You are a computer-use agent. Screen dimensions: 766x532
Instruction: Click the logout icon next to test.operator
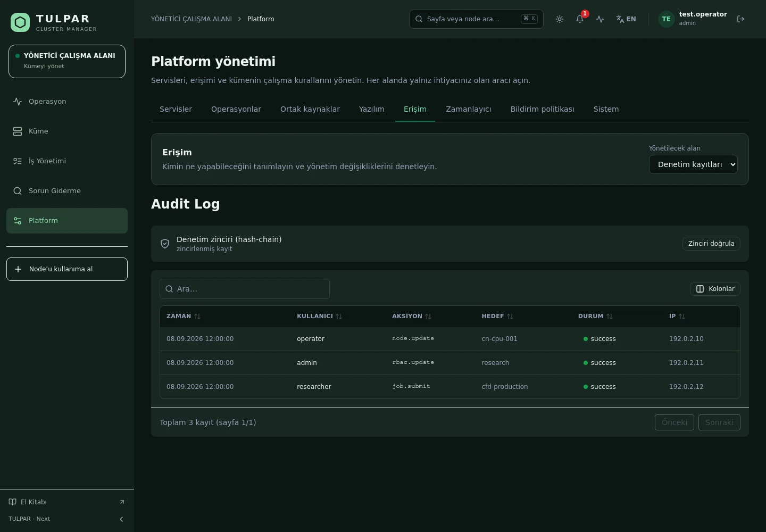pyautogui.click(x=740, y=19)
